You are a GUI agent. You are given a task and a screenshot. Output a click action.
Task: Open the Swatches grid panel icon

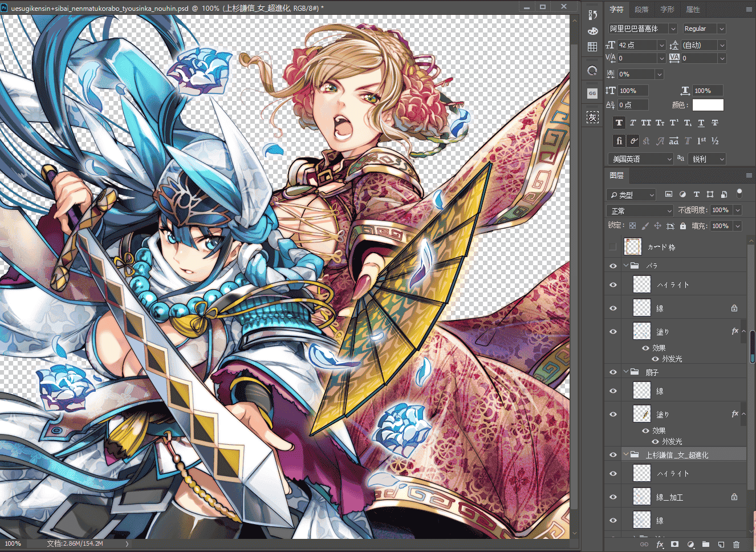pos(592,47)
